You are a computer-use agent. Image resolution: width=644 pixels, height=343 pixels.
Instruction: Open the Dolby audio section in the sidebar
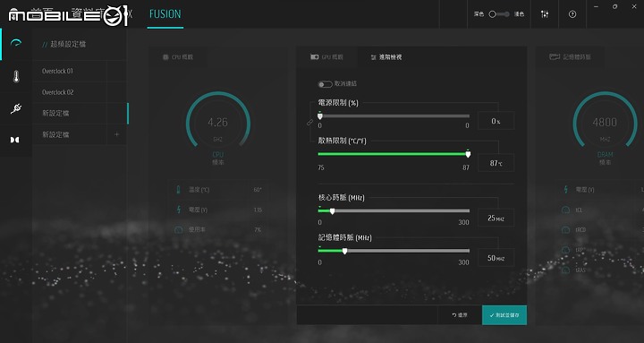point(15,140)
